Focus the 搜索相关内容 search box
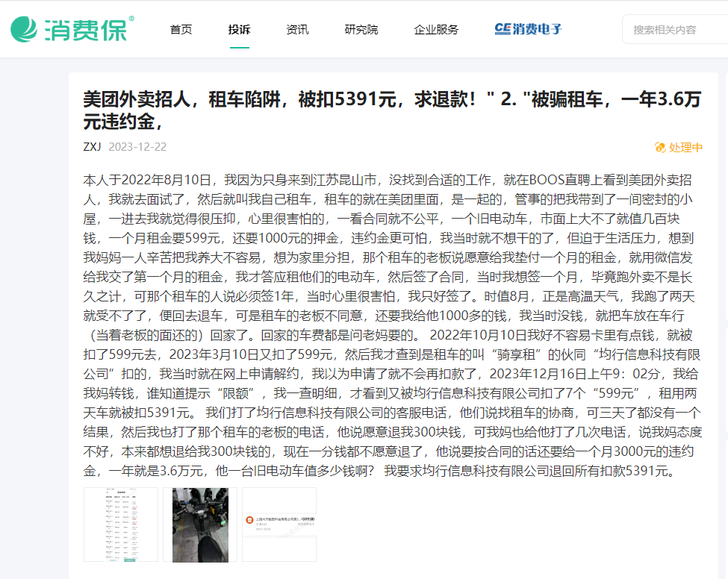This screenshot has height=579, width=728. (675, 30)
